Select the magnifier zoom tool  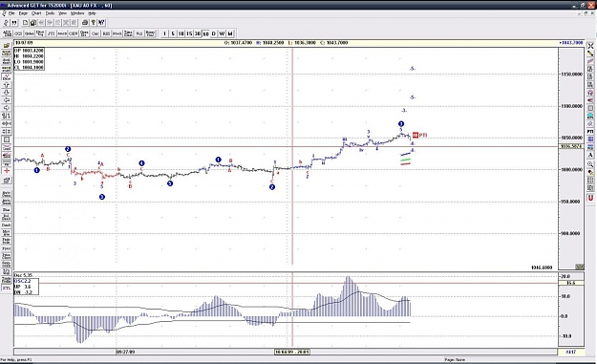(590, 164)
